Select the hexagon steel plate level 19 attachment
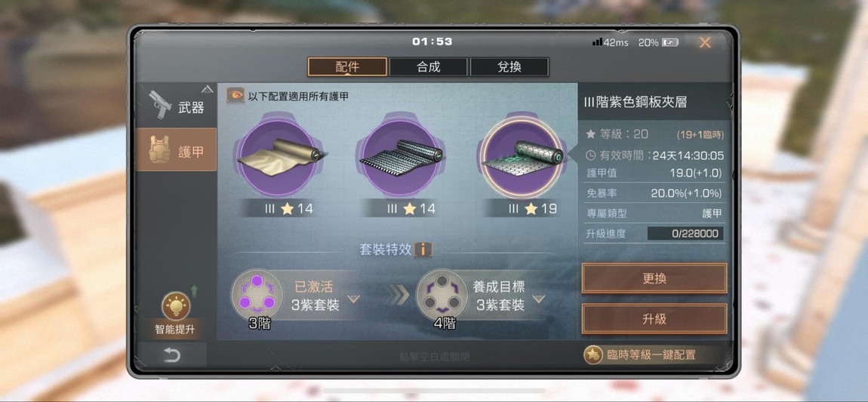The height and width of the screenshot is (402, 868). pos(522,157)
